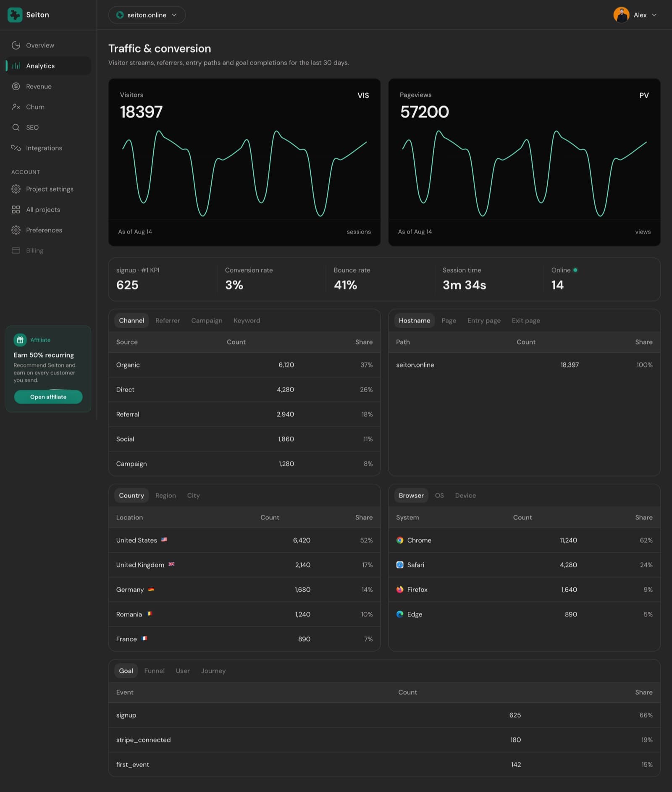Click the Conversion rate 3% value
This screenshot has width=672, height=792.
[x=234, y=286]
